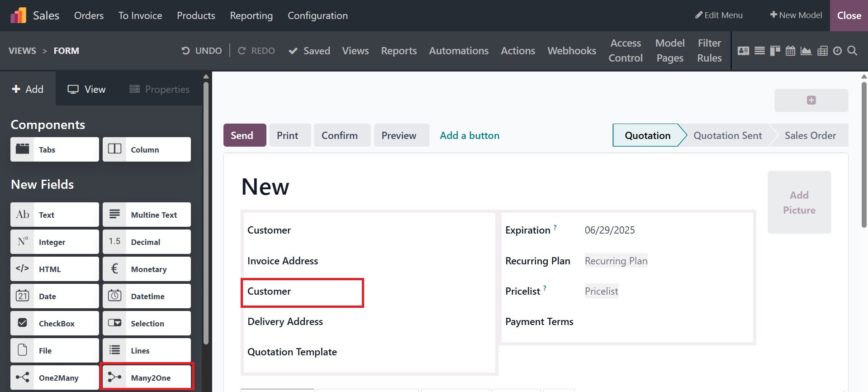868x392 pixels.
Task: Click the Recurring Plan dropdown field
Action: (616, 261)
